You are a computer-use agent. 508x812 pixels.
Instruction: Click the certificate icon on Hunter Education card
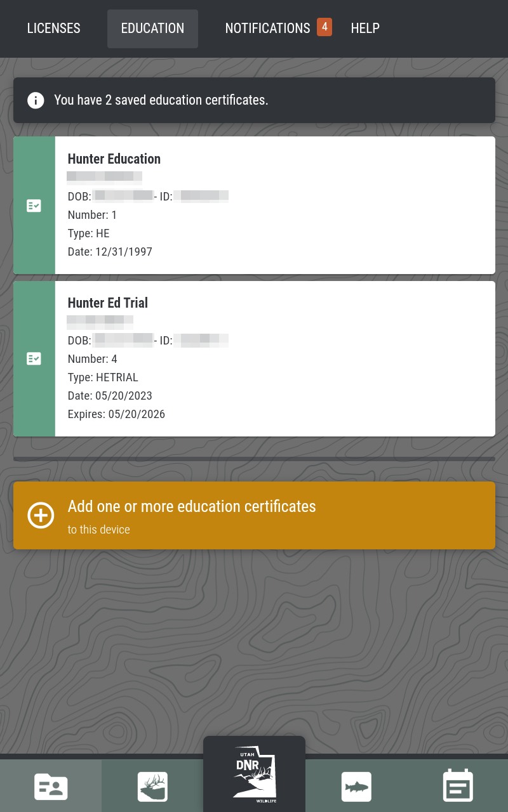[34, 206]
